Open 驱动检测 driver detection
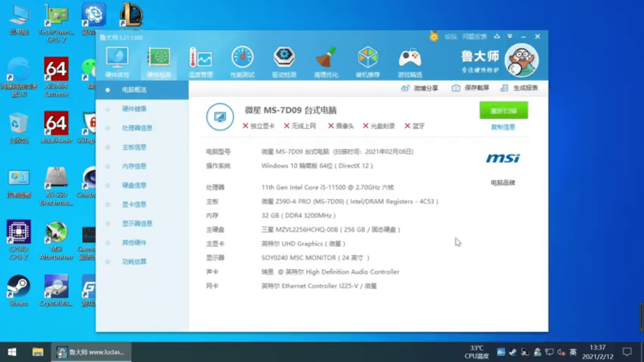 pyautogui.click(x=284, y=62)
